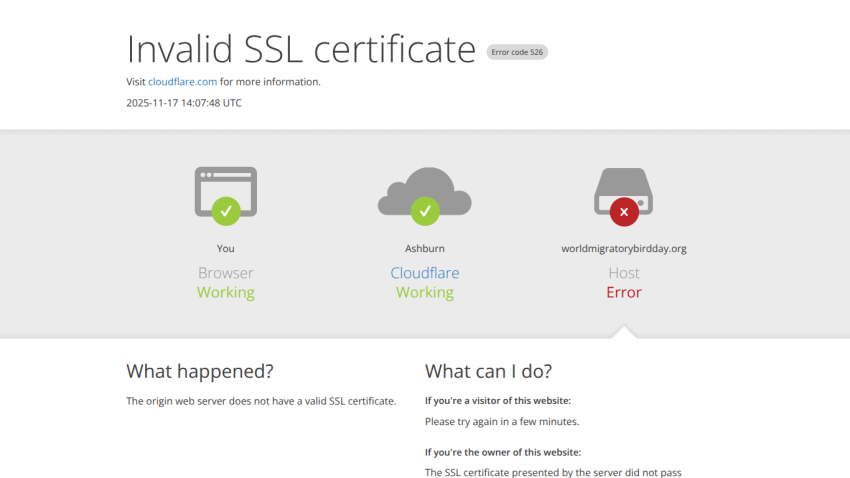
Task: Select the Invalid SSL certificate heading
Action: 301,49
